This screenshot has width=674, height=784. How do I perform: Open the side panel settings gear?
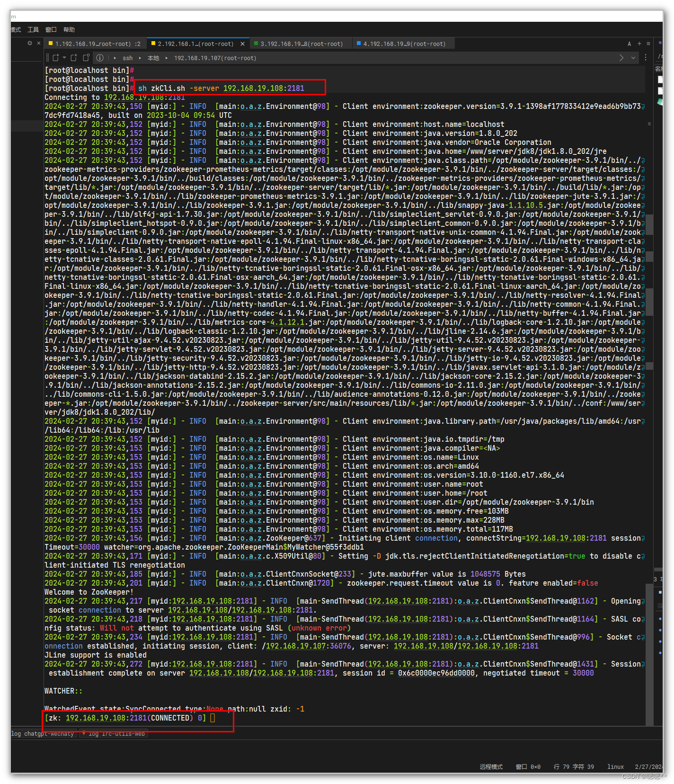click(30, 43)
